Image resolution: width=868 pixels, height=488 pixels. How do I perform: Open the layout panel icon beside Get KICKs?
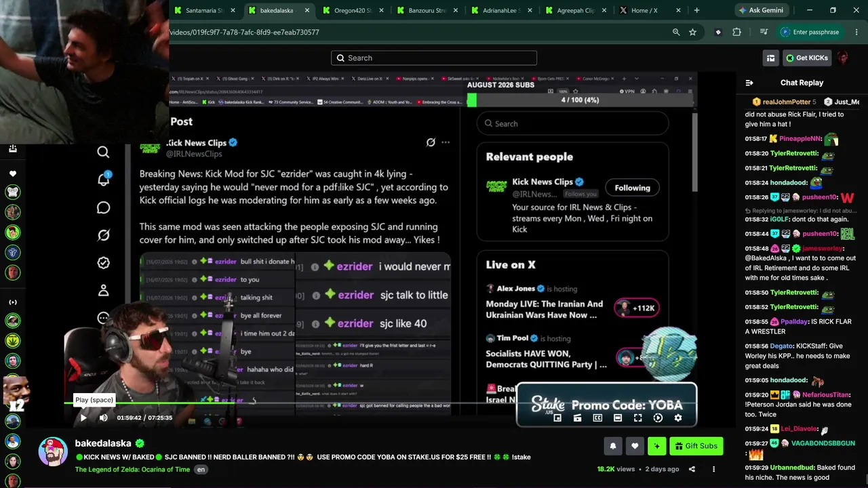pyautogui.click(x=770, y=58)
